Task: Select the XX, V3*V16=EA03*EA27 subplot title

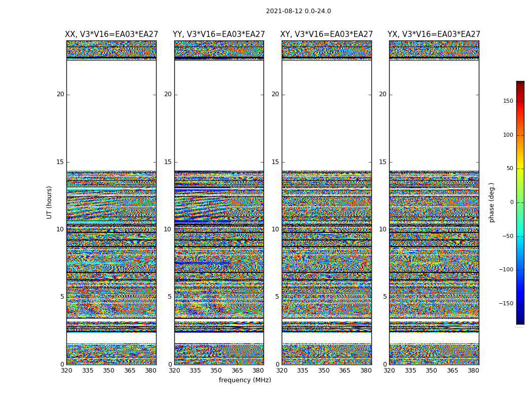Action: (x=111, y=34)
